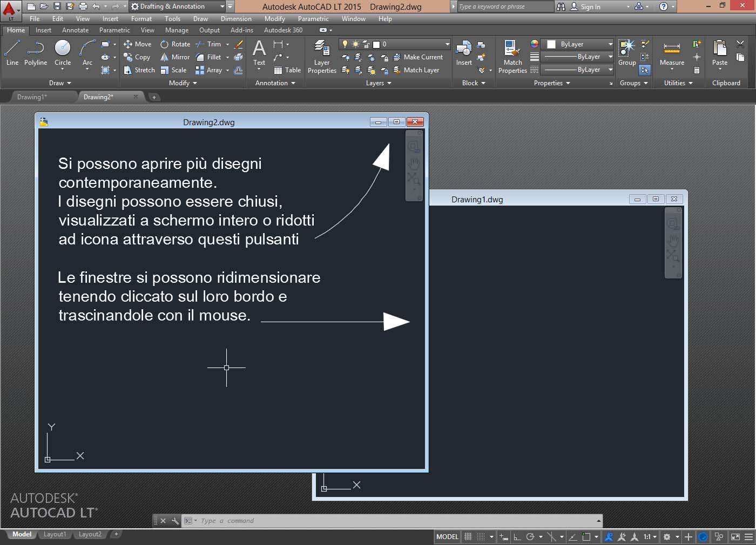756x545 pixels.
Task: Click the Erase tool icon
Action: pyautogui.click(x=239, y=44)
